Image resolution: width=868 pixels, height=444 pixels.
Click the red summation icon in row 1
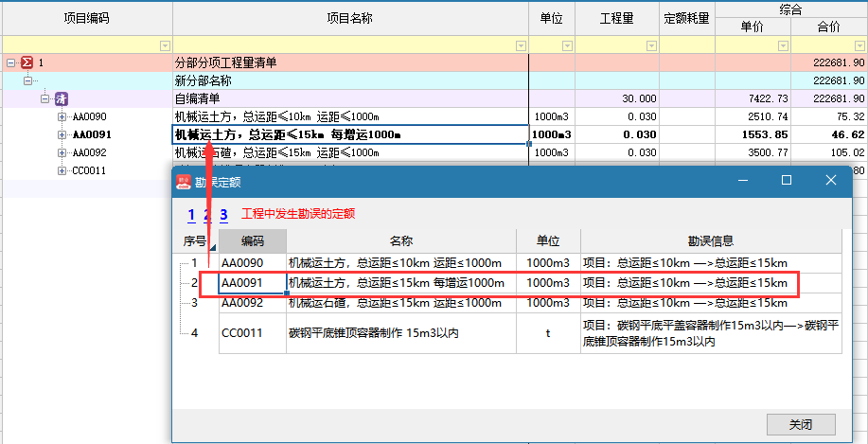pos(27,62)
